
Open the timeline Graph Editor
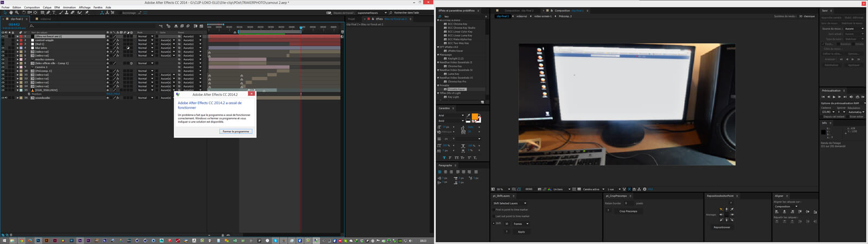click(x=201, y=26)
